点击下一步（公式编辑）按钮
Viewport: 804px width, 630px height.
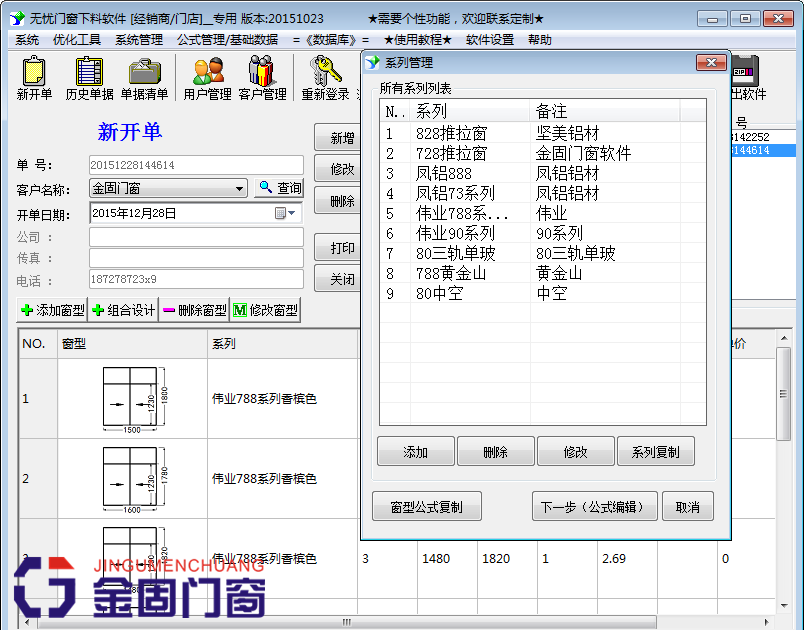click(594, 506)
